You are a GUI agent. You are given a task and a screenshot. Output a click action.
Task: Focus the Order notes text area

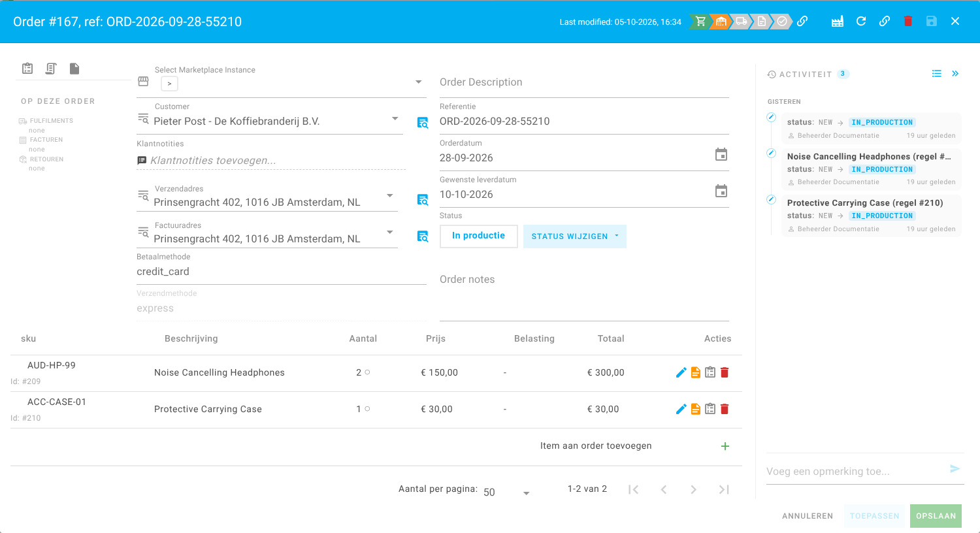pos(584,294)
